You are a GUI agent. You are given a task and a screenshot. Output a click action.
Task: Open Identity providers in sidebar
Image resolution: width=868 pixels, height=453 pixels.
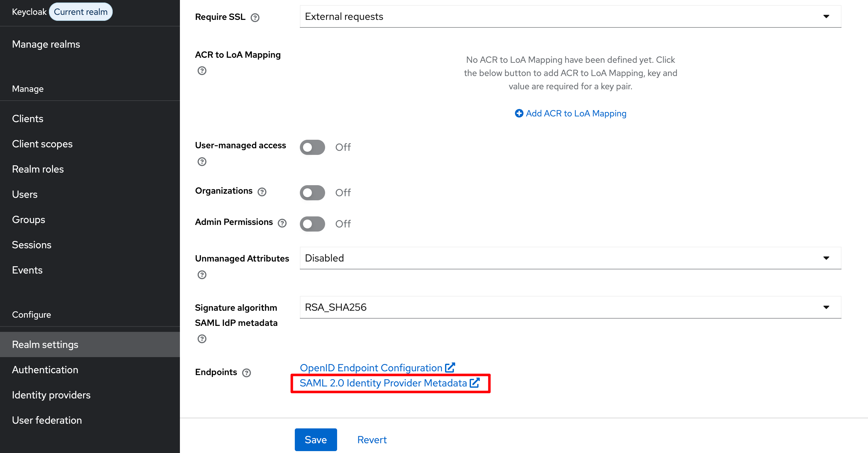(51, 395)
